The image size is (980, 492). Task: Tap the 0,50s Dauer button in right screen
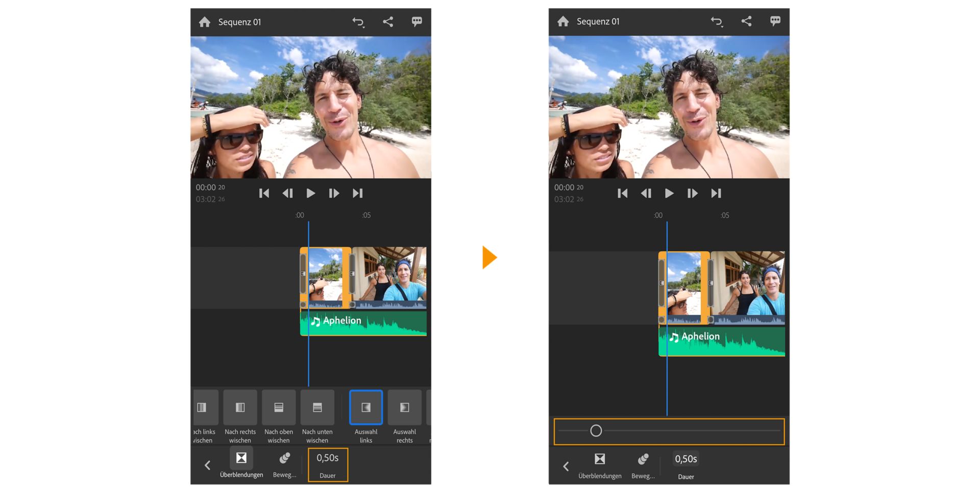(x=686, y=465)
